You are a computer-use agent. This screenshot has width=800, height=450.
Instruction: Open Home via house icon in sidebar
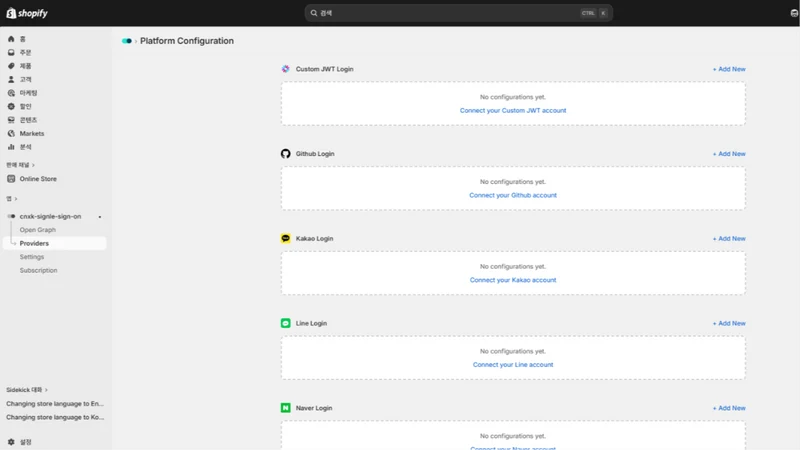11,39
